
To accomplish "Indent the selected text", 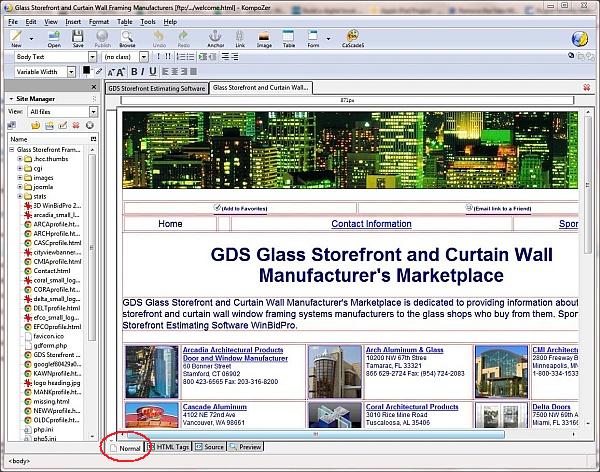I will coord(203,57).
